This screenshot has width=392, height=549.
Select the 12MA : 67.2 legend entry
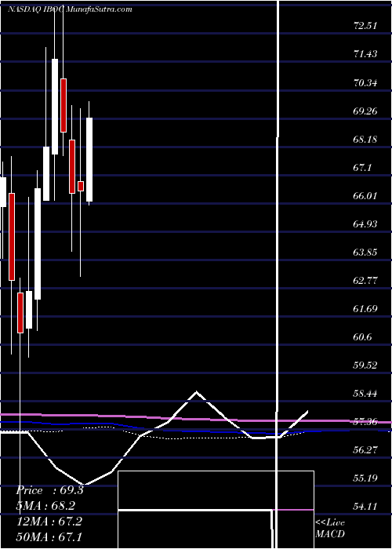click(x=49, y=522)
